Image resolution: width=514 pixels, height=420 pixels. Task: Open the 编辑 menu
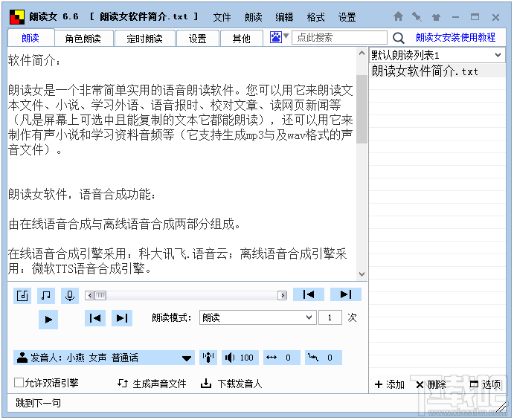coord(285,17)
